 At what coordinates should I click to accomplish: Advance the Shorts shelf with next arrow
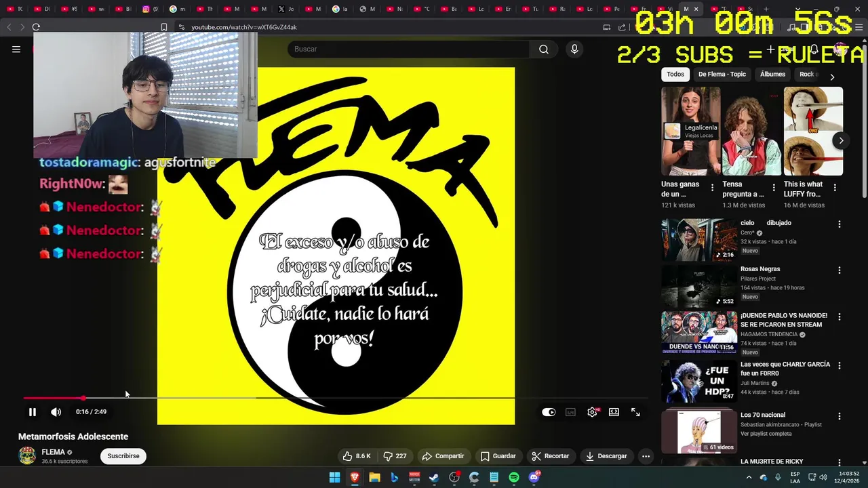click(x=841, y=141)
